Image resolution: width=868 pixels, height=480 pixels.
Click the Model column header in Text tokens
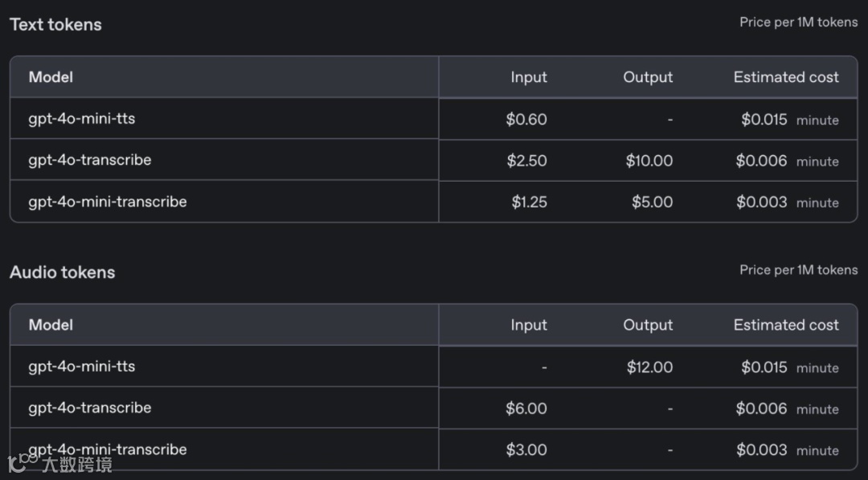click(x=51, y=77)
